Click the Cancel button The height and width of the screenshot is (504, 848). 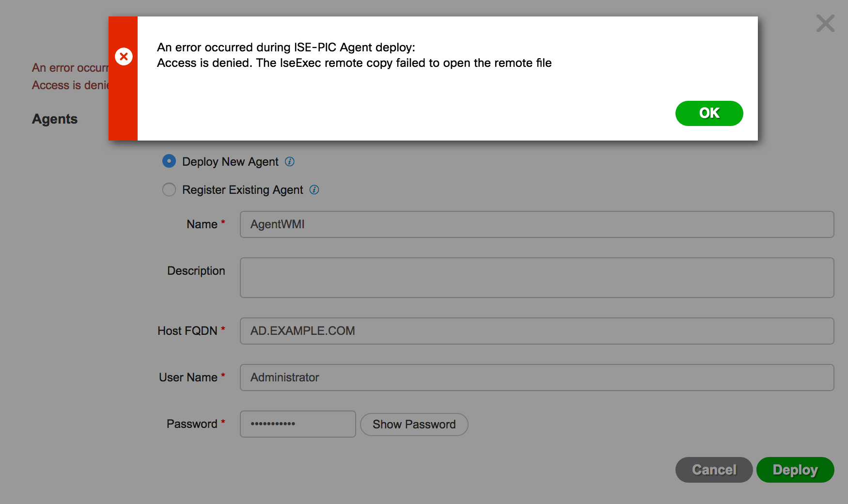(714, 470)
